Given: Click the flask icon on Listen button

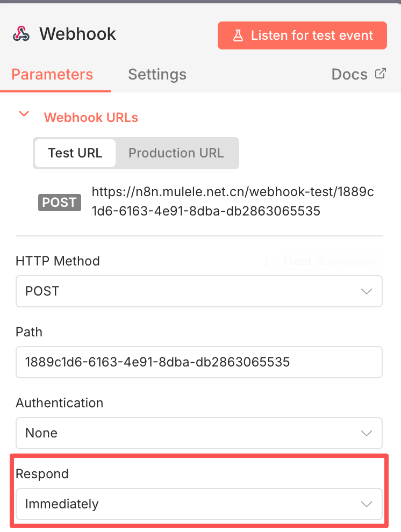Looking at the screenshot, I should click(238, 36).
